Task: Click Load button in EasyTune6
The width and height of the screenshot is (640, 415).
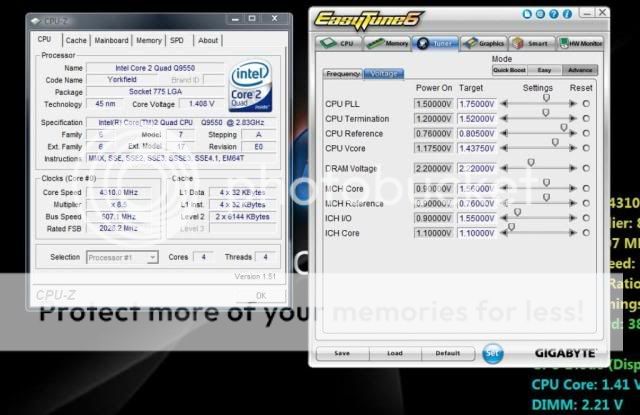Action: point(395,353)
